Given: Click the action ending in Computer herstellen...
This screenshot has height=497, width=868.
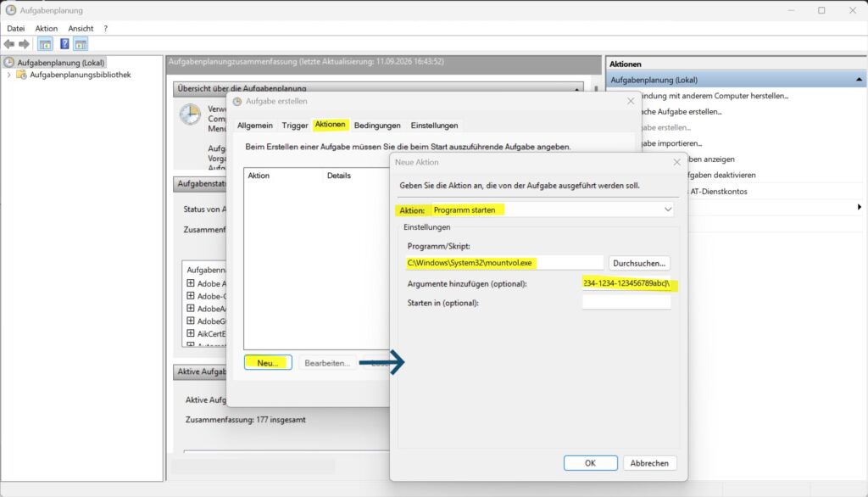Looking at the screenshot, I should click(x=715, y=96).
